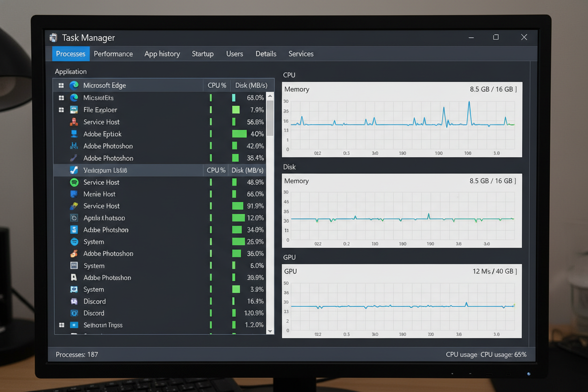This screenshot has height=392, width=588.
Task: Click the File Explorer process icon
Action: click(74, 110)
